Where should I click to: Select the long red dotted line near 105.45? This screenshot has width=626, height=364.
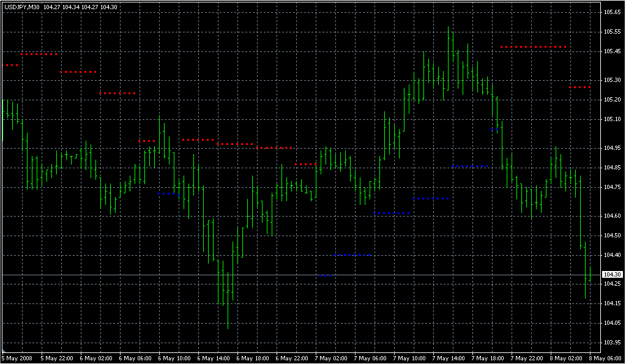pyautogui.click(x=533, y=47)
